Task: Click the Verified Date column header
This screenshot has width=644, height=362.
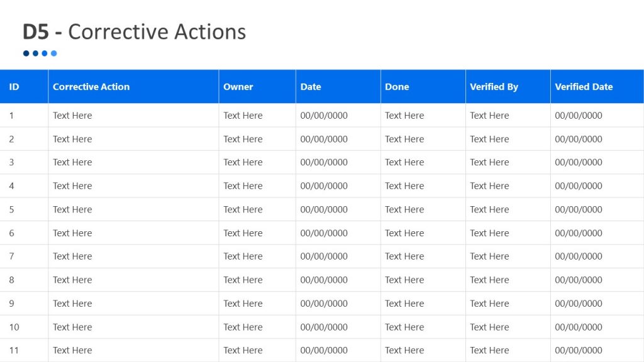Action: coord(585,87)
